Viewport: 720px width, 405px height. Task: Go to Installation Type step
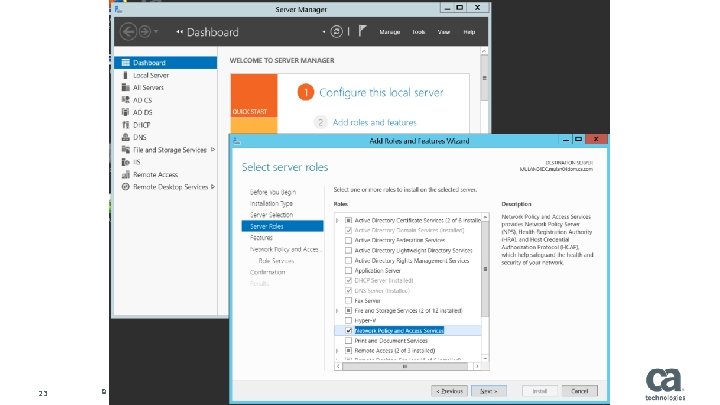tap(271, 203)
